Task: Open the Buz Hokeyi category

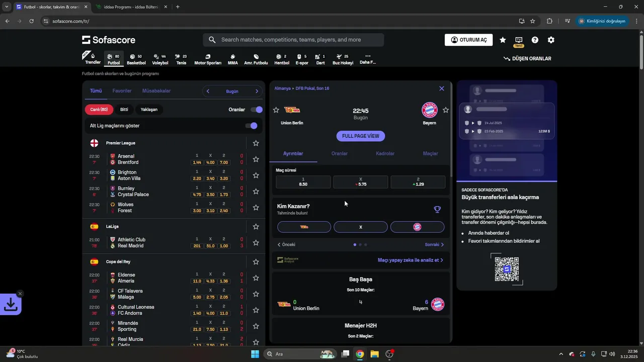Action: pyautogui.click(x=343, y=59)
